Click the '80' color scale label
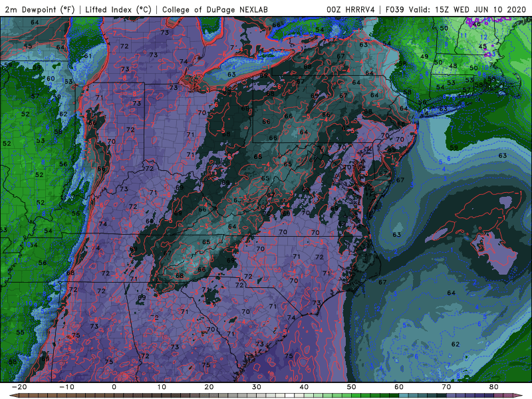The image size is (532, 399). click(x=494, y=387)
